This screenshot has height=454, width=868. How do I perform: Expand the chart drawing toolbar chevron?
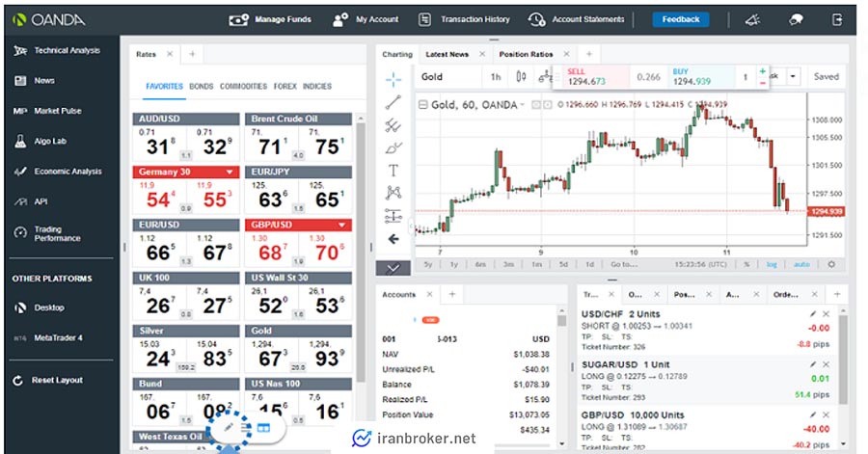(393, 268)
